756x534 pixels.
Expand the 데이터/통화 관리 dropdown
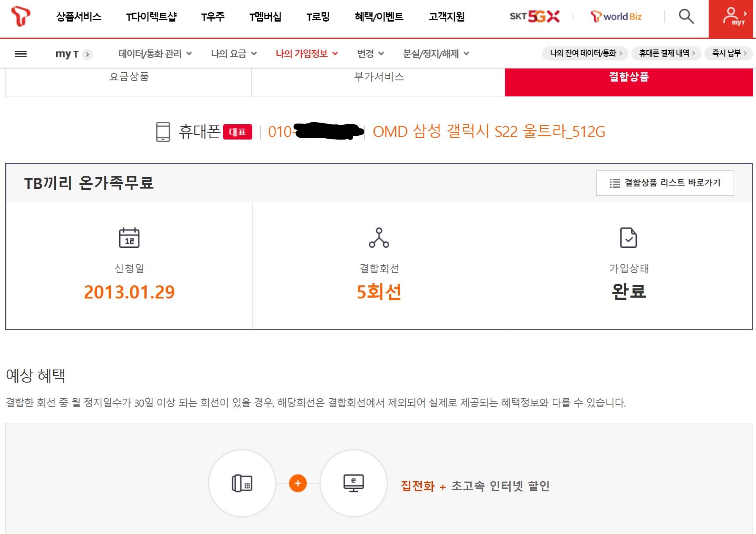(155, 54)
